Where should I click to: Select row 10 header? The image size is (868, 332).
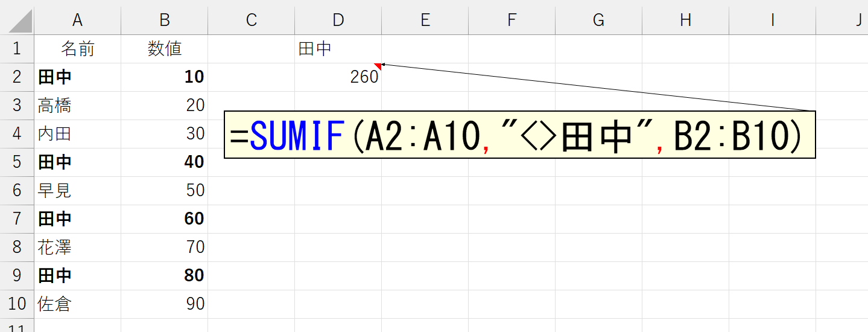tap(17, 304)
